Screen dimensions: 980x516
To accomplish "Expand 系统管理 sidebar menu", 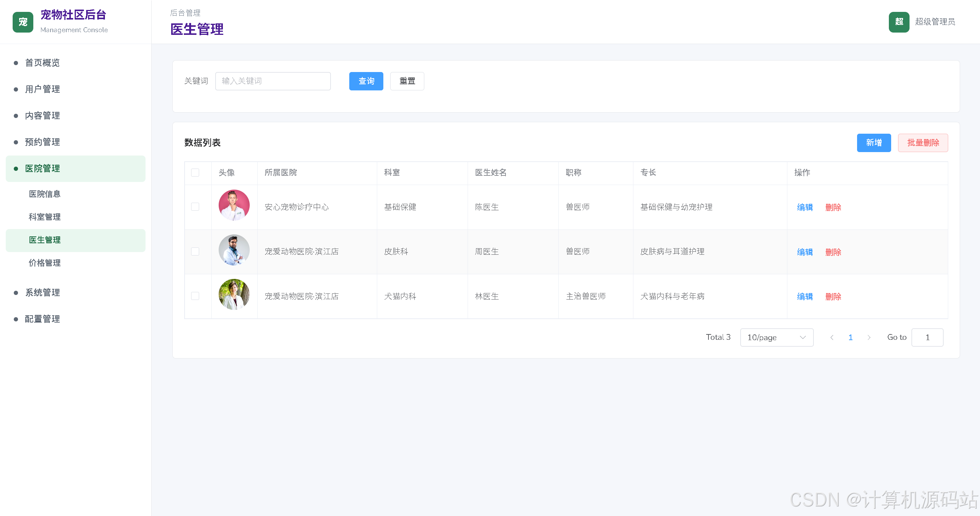I will coord(75,293).
